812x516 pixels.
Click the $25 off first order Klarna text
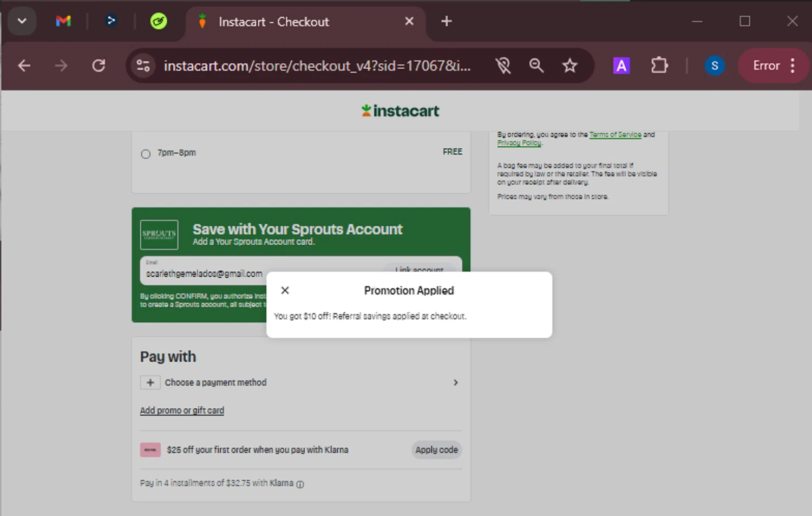pyautogui.click(x=258, y=450)
